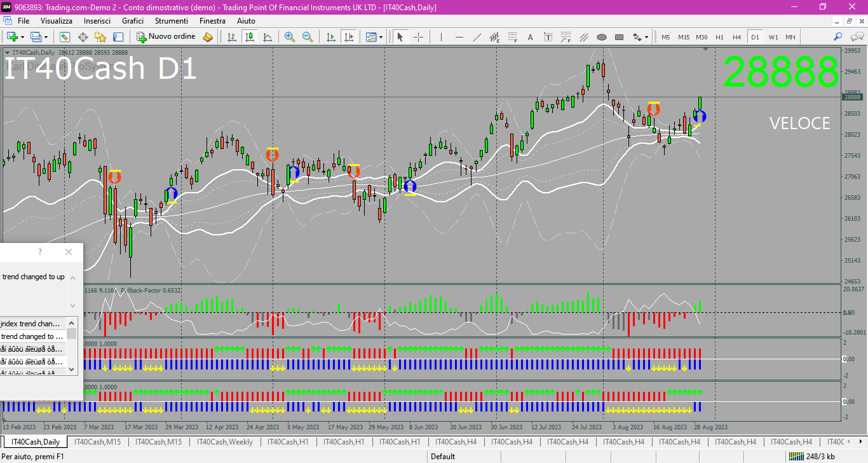Open the Strumenti menu
Viewport: 868px width, 463px height.
coord(172,21)
